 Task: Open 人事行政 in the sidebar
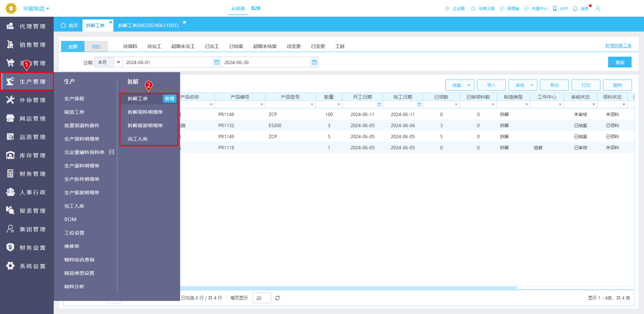(x=27, y=192)
